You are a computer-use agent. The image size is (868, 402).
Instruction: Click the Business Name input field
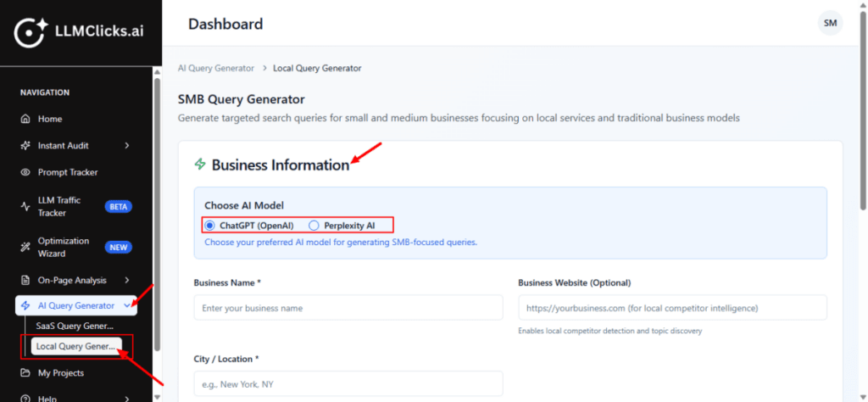pos(348,308)
